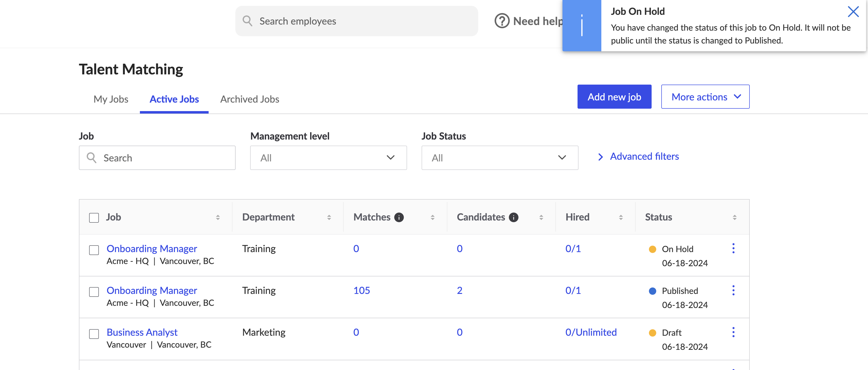The width and height of the screenshot is (868, 370).
Task: Click the Matches column info icon
Action: 399,217
